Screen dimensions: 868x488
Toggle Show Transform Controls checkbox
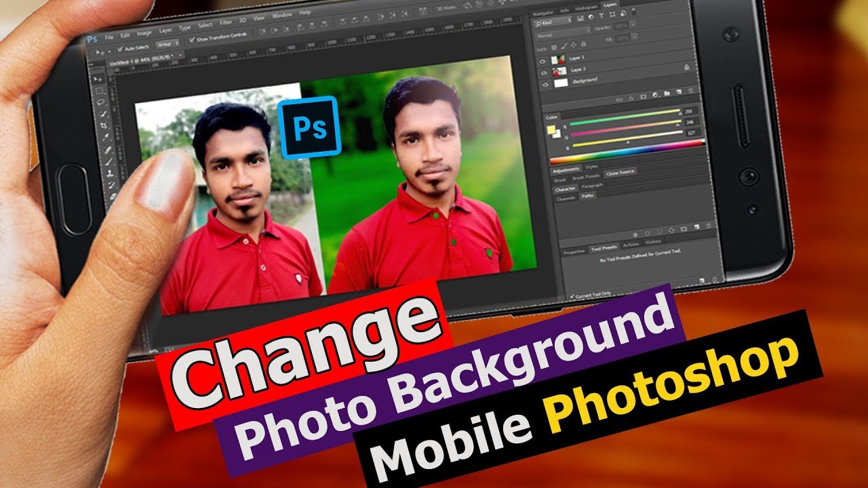[x=192, y=39]
